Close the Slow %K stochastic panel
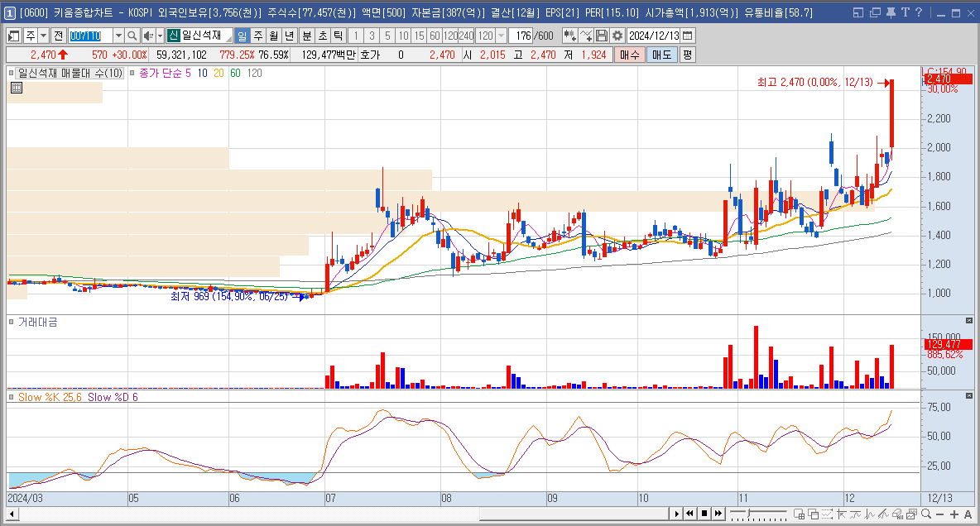 969,396
